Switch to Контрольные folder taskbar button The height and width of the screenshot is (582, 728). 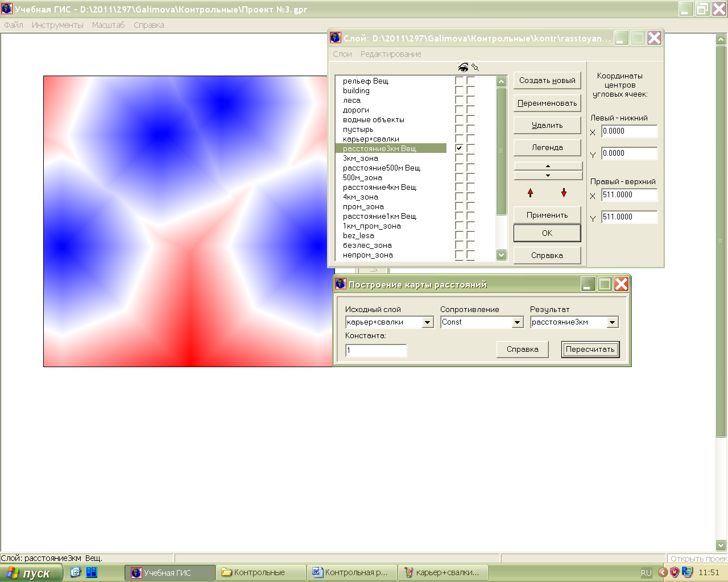coord(260,573)
